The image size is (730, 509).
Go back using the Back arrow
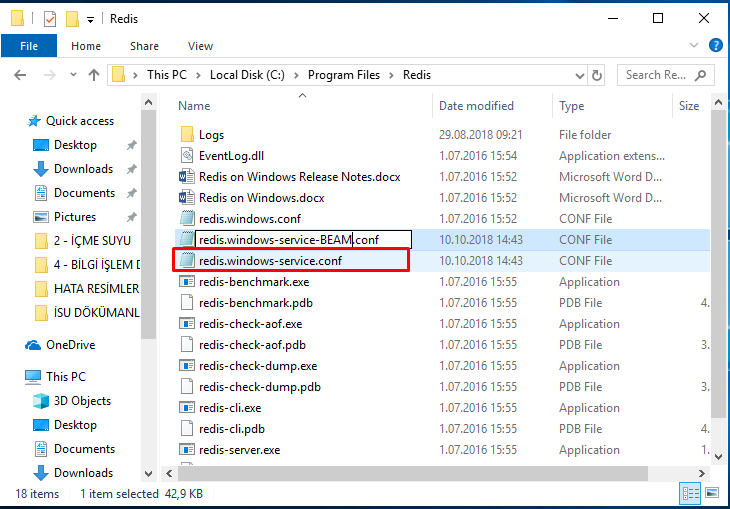click(x=21, y=75)
